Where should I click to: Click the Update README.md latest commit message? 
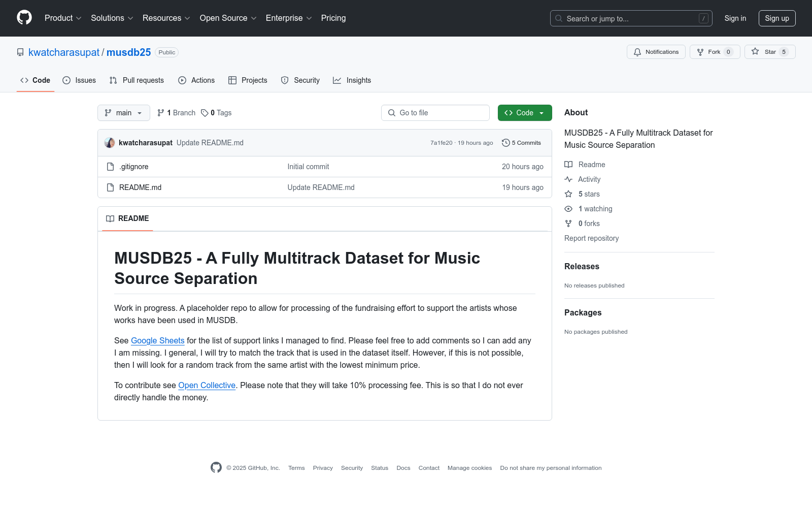pos(210,143)
